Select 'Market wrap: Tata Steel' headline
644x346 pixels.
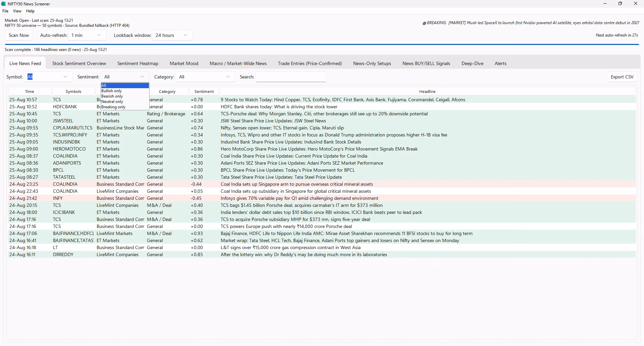click(x=340, y=240)
